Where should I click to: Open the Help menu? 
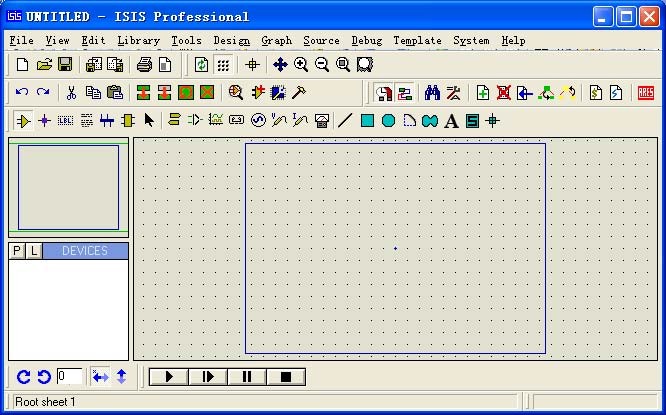513,41
